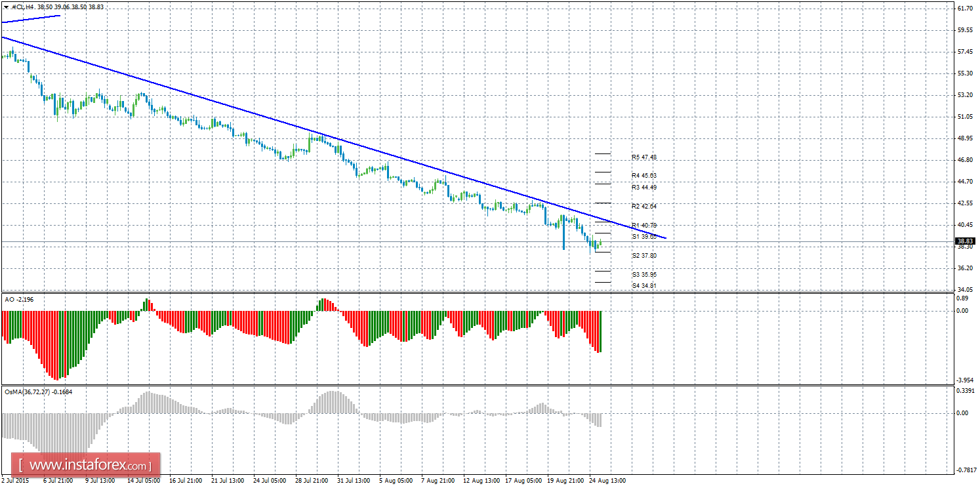The height and width of the screenshot is (486, 980).
Task: Click the 16 Jul 21:00 time label
Action: coord(186,481)
